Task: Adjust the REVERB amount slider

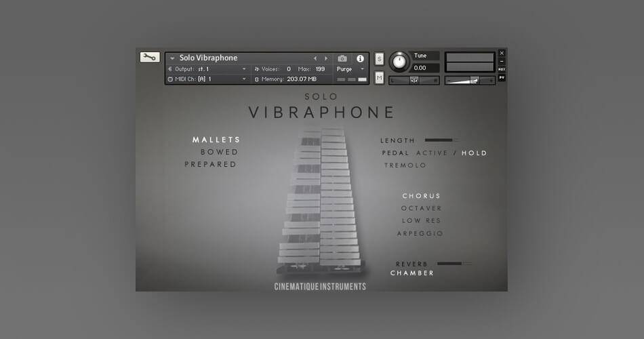Action: click(x=454, y=263)
